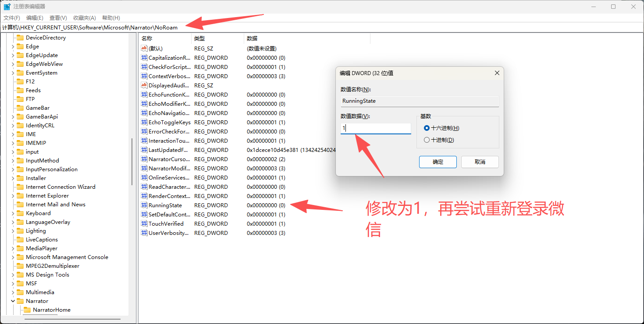
Task: Select the Internet Mail and News key
Action: 55,204
